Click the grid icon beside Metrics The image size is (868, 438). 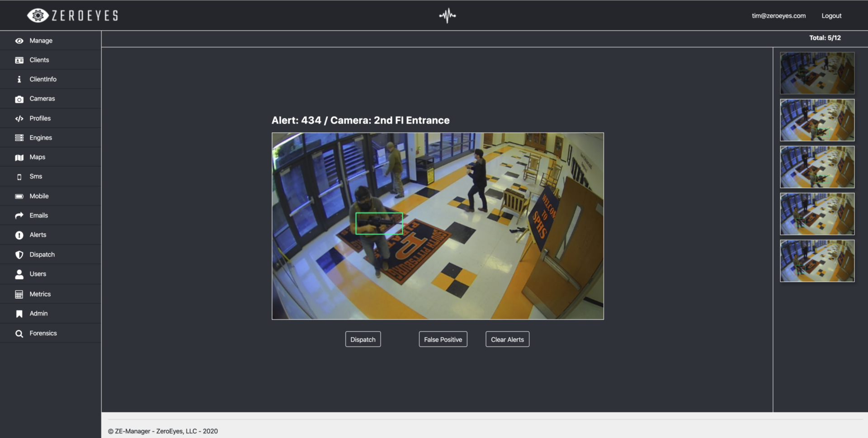[19, 294]
